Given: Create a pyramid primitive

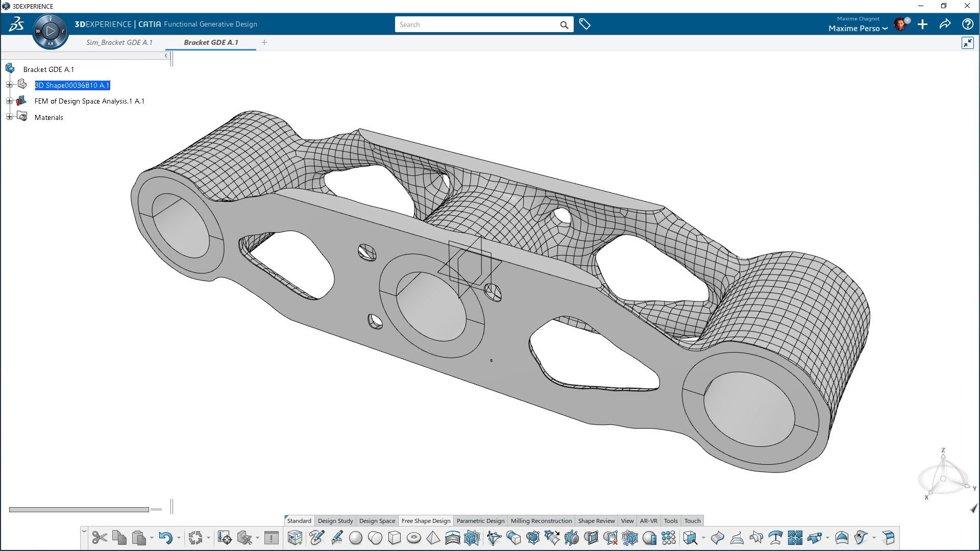Looking at the screenshot, I should [433, 538].
